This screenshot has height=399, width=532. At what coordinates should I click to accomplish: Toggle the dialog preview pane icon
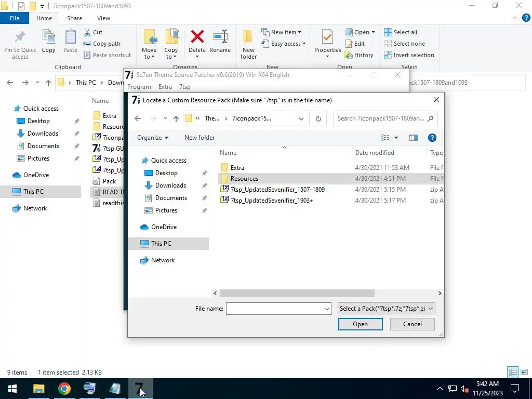[413, 137]
